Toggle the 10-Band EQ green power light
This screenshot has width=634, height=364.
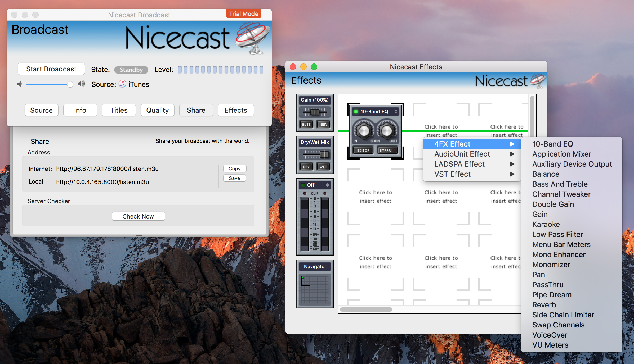tap(356, 112)
